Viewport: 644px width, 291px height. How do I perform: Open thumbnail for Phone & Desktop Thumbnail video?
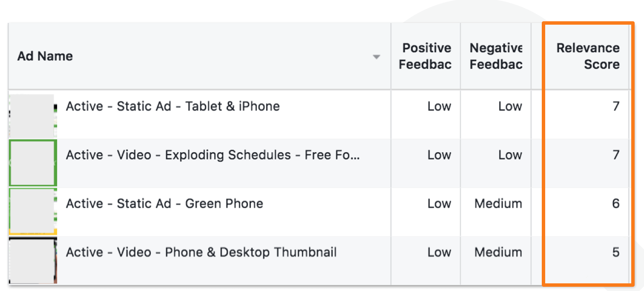click(x=33, y=260)
